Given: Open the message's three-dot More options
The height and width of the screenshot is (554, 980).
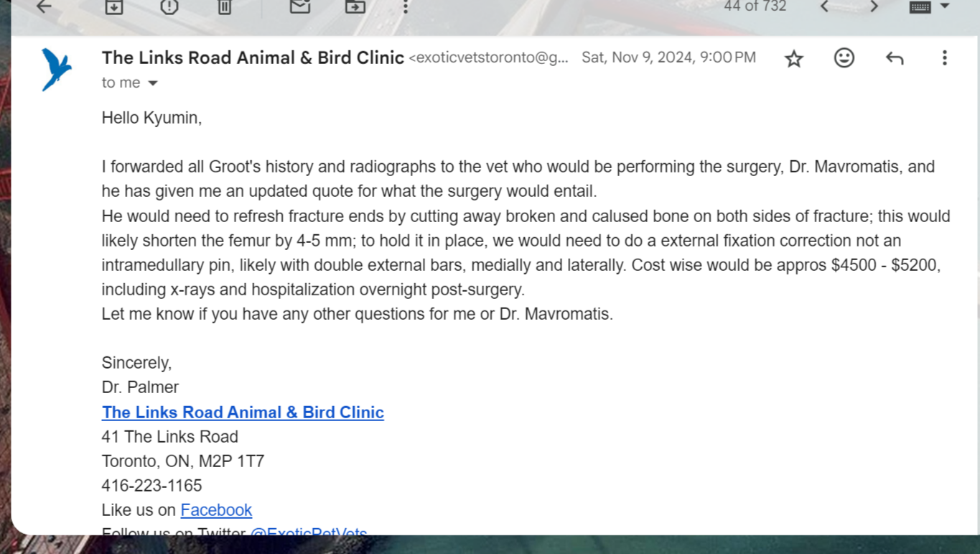Looking at the screenshot, I should tap(945, 58).
